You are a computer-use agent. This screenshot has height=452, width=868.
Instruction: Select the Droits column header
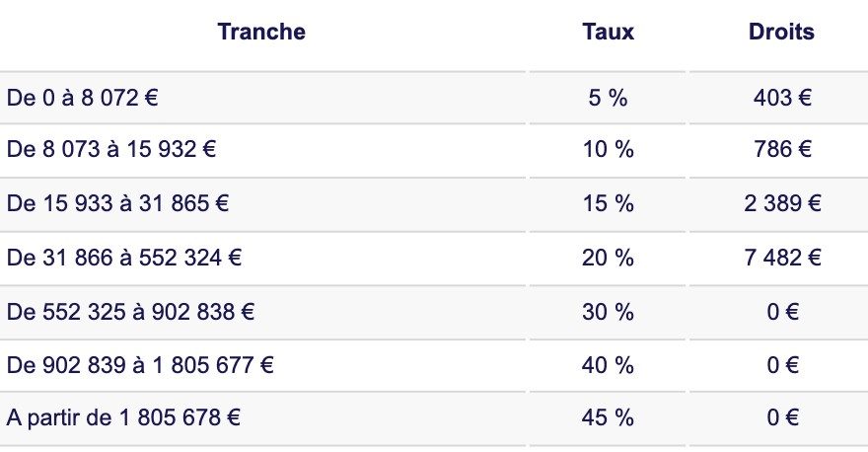pyautogui.click(x=781, y=32)
